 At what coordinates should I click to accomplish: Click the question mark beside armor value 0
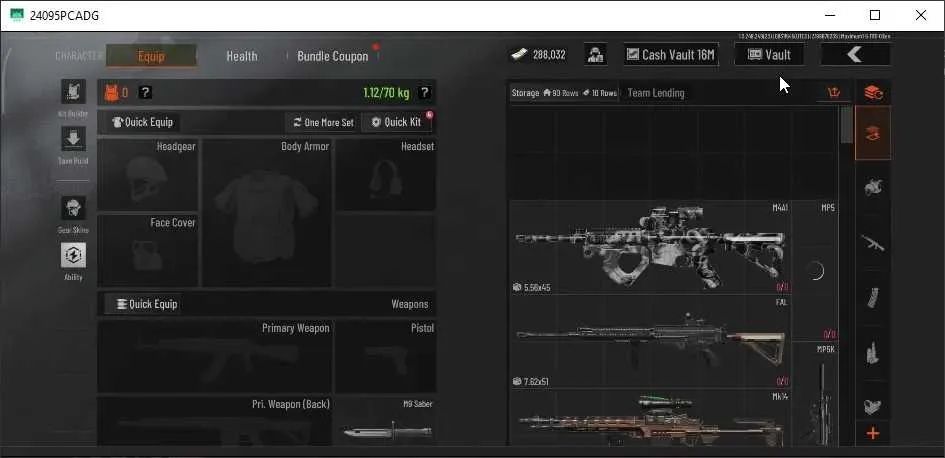(x=145, y=92)
